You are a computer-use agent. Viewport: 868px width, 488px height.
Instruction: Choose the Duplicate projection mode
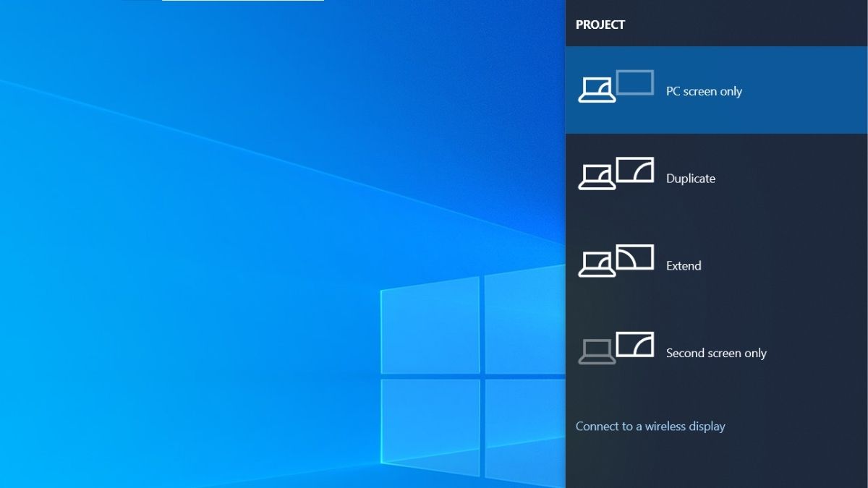click(x=716, y=178)
